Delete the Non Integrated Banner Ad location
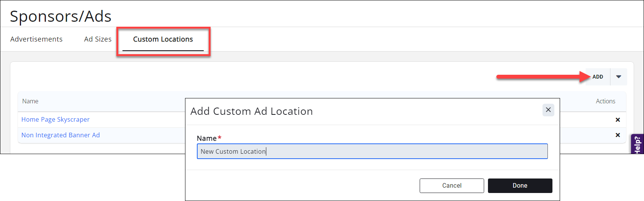644x201 pixels. 618,135
